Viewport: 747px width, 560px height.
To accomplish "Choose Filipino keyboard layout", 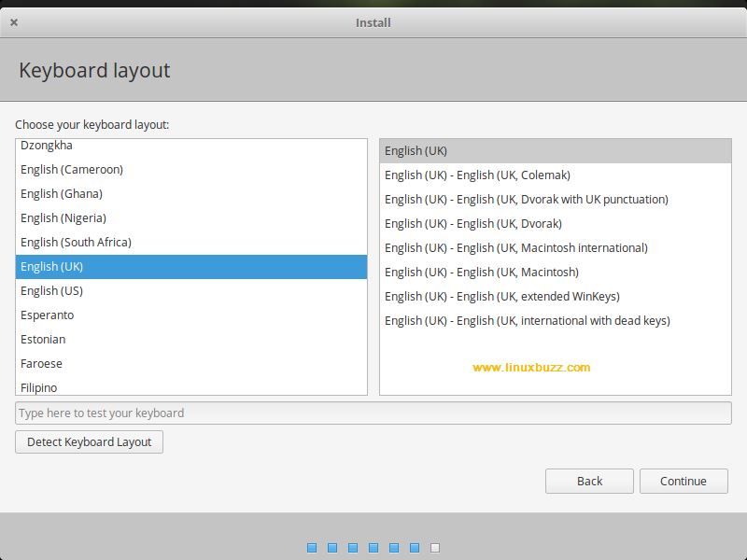I will point(191,387).
